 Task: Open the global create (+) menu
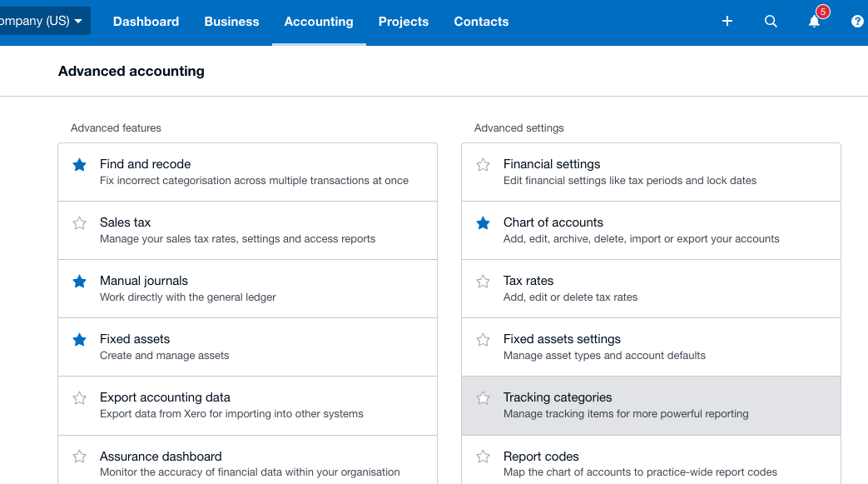coord(727,21)
